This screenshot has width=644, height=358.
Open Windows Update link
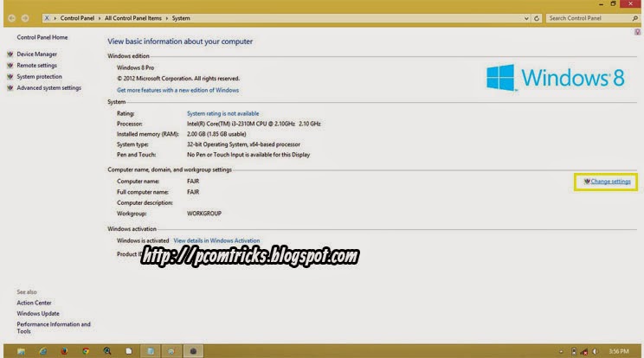38,313
